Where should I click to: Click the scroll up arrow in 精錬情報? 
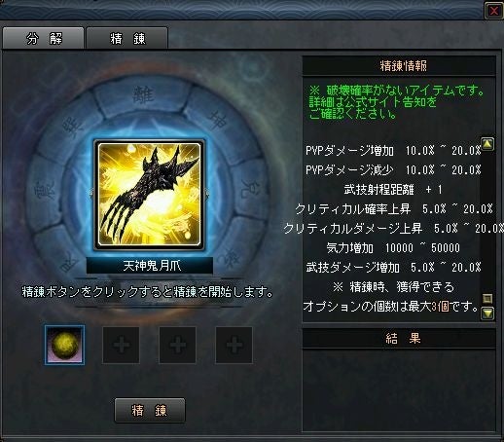[x=487, y=144]
